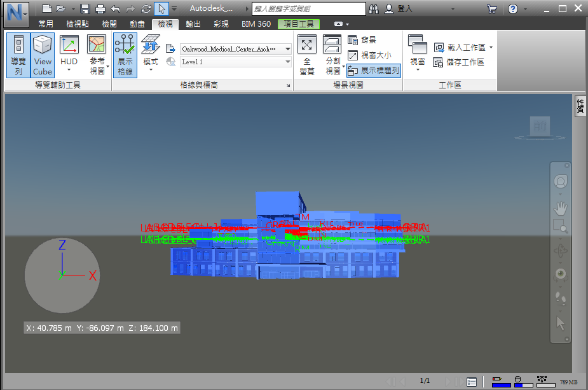Open the quick access toolbar customize arrow
Viewport: 588px width, 390px height.
(174, 9)
